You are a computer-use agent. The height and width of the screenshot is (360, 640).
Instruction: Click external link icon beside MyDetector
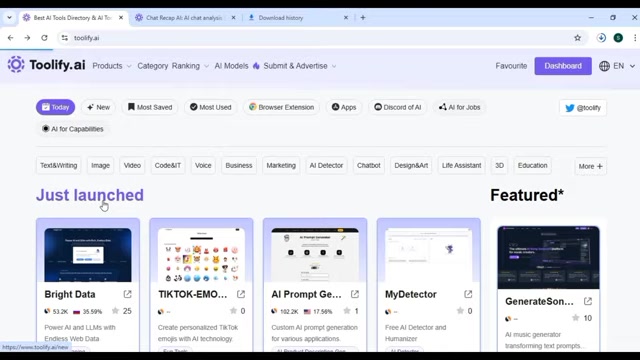[468, 294]
